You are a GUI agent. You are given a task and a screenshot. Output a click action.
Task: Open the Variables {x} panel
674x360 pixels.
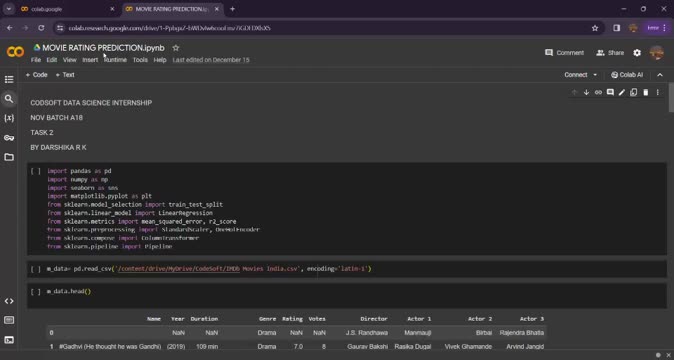point(9,118)
